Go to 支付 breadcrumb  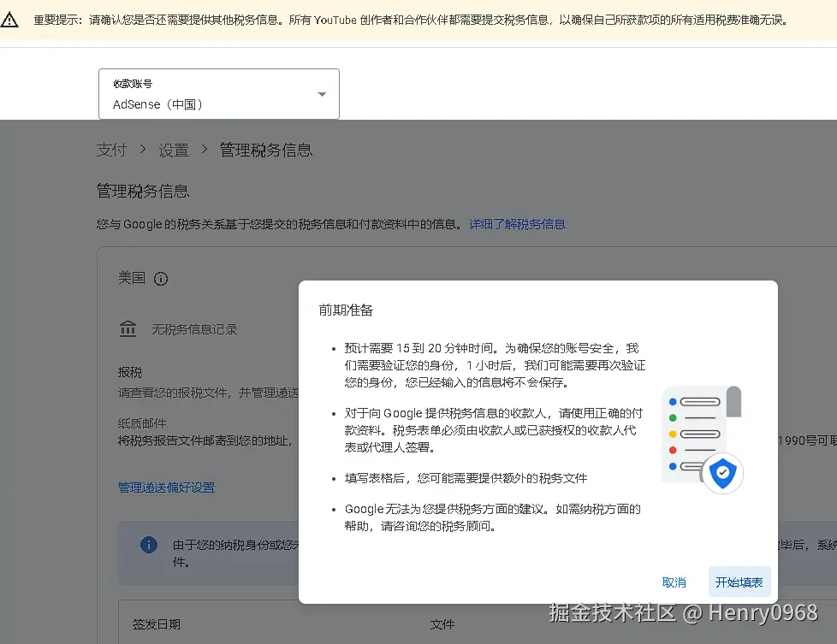(111, 150)
